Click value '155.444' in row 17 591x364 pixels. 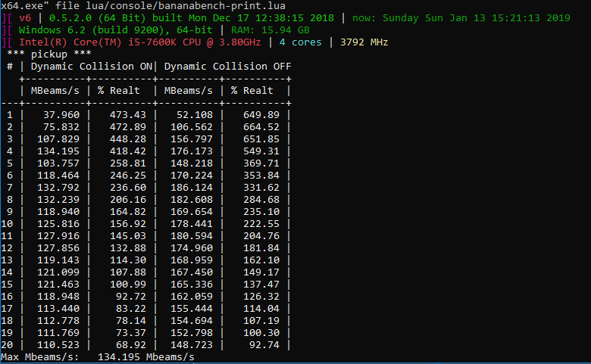(192, 308)
